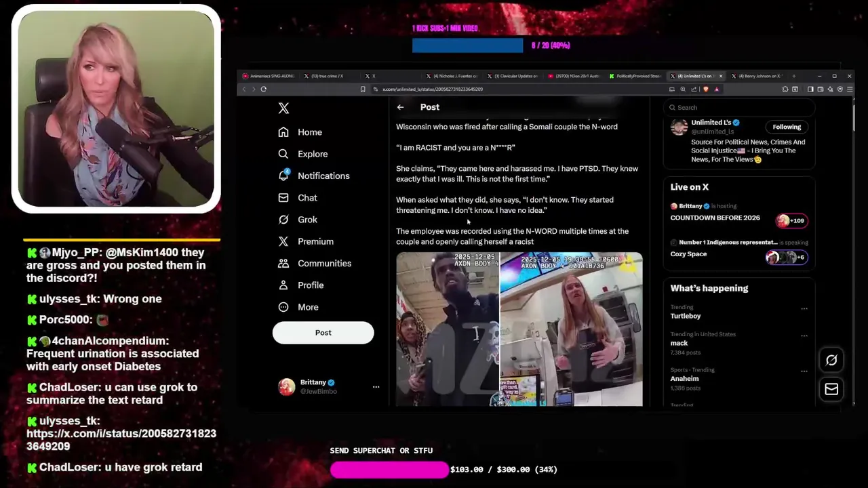Image resolution: width=868 pixels, height=488 pixels.
Task: Switch to the Benny Johnson on X tab
Action: [x=757, y=76]
